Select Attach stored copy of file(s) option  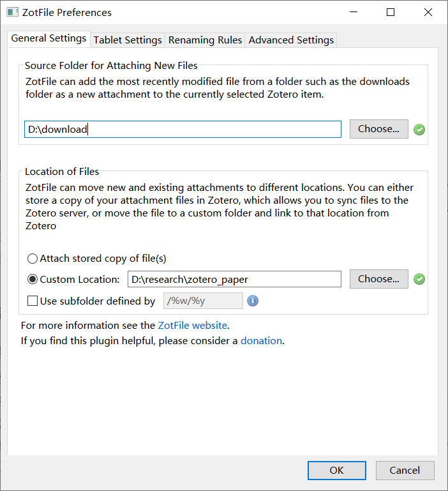pos(33,259)
